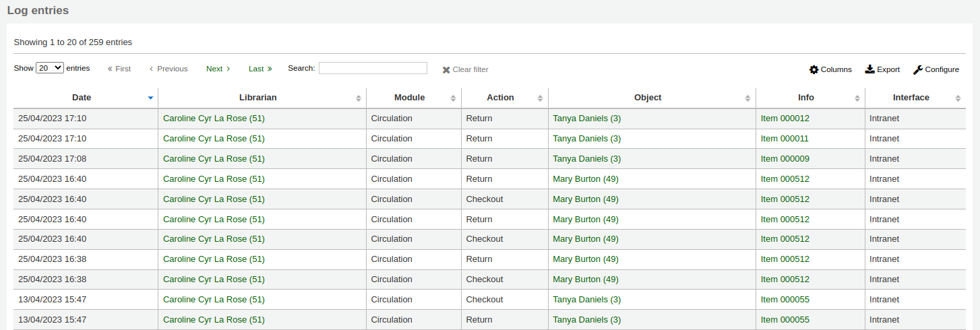Jump to the Last page

[x=260, y=69]
